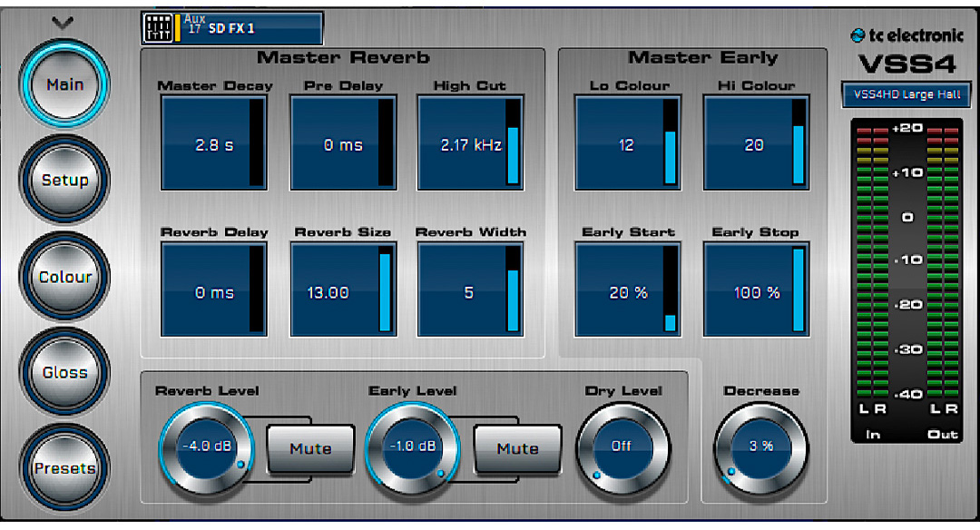Click the mixer icon beside Aux 17
Screen dimensions: 980x530
(158, 28)
